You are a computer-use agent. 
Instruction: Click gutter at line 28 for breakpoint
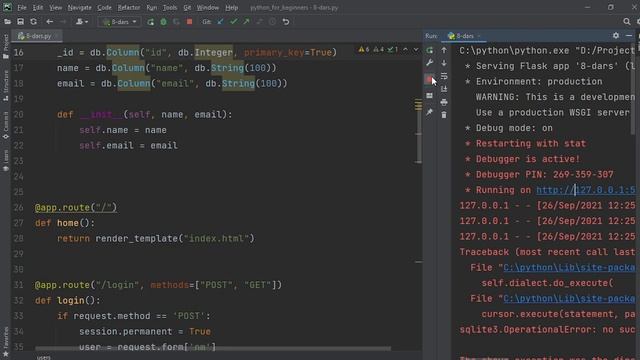(29, 238)
